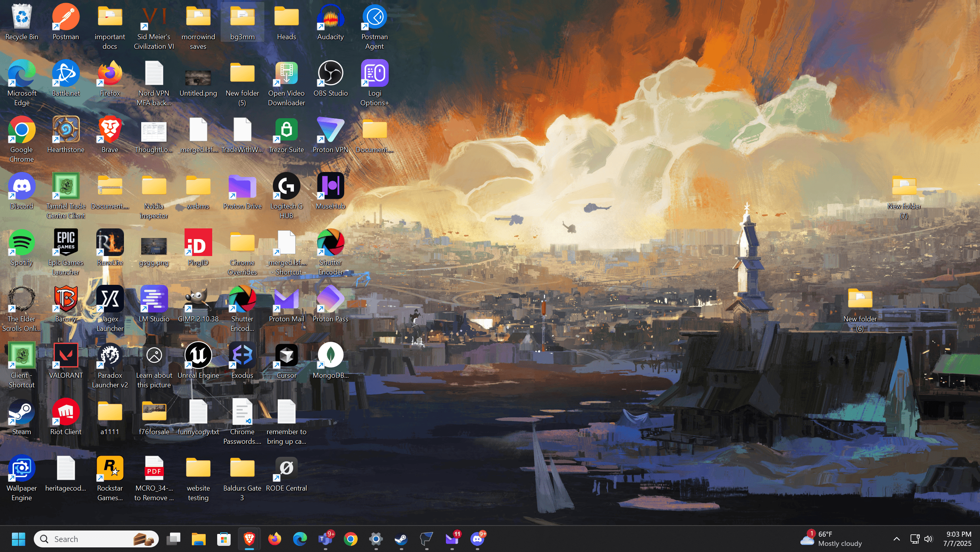
Task: Select the Riot Client shortcut
Action: coord(66,417)
